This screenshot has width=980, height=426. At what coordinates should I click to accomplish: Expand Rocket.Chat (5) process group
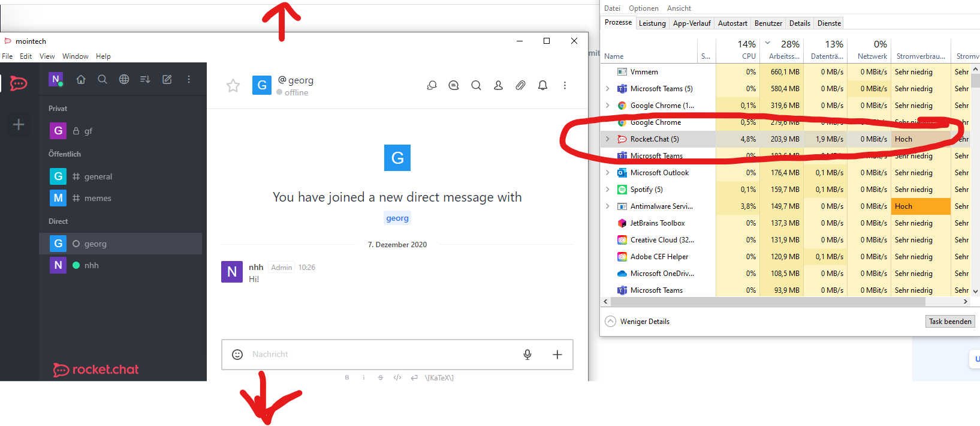(x=607, y=139)
